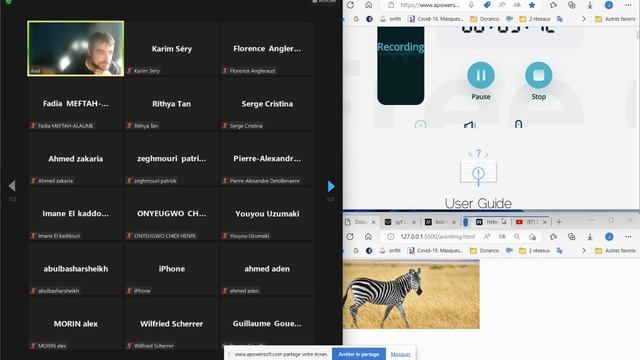Click read aloud icon in top address bar
The width and height of the screenshot is (640, 360).
tap(502, 5)
